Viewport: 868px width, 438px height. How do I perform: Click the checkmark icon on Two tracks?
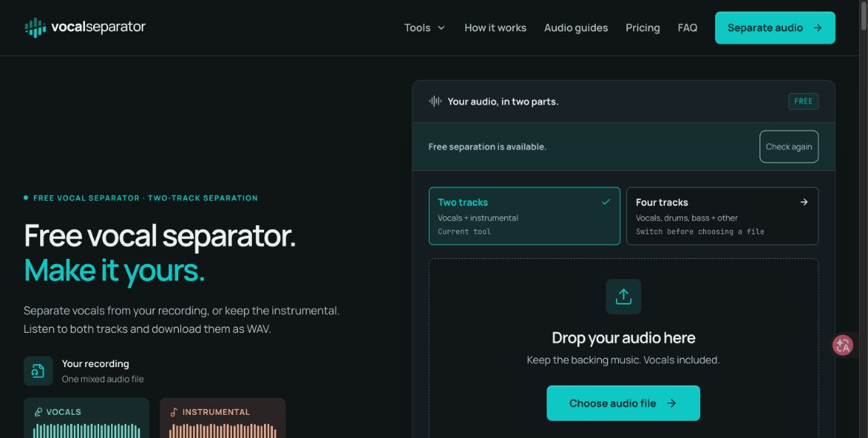pos(606,202)
